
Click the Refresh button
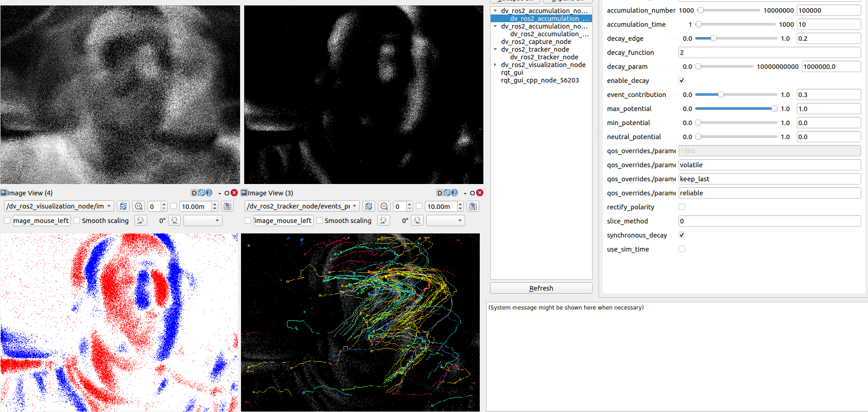point(541,288)
